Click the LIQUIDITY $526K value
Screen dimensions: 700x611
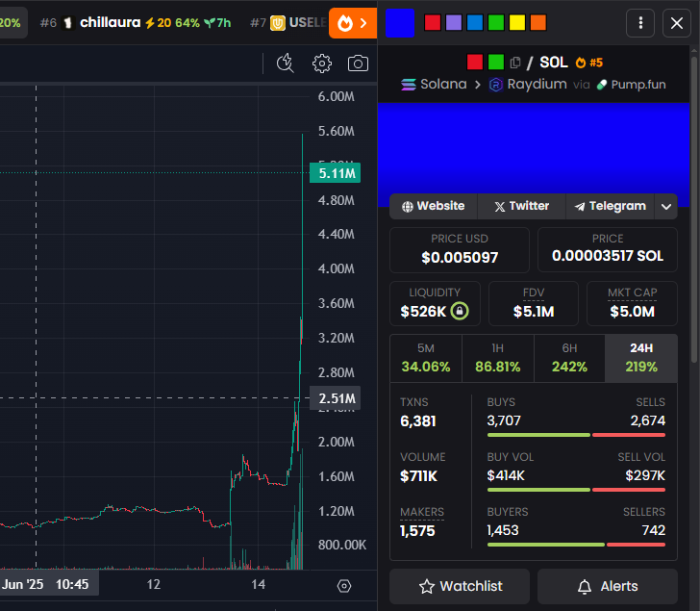pos(423,312)
